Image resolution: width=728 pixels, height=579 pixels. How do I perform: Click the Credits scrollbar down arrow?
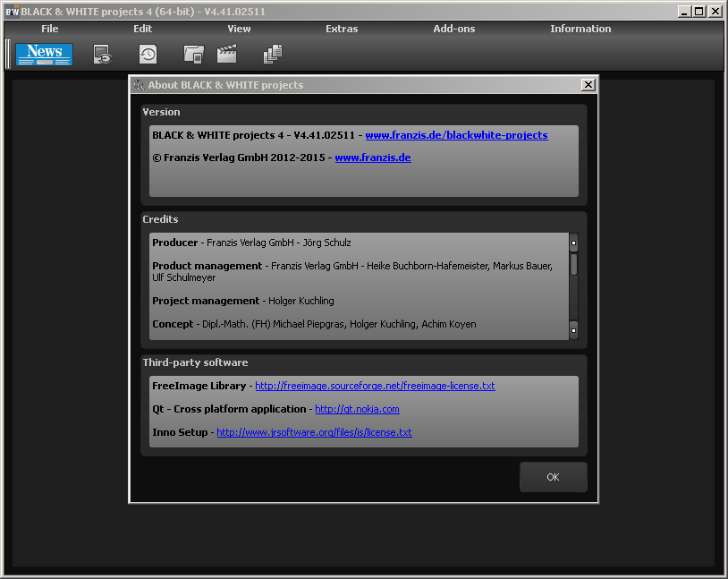point(573,330)
